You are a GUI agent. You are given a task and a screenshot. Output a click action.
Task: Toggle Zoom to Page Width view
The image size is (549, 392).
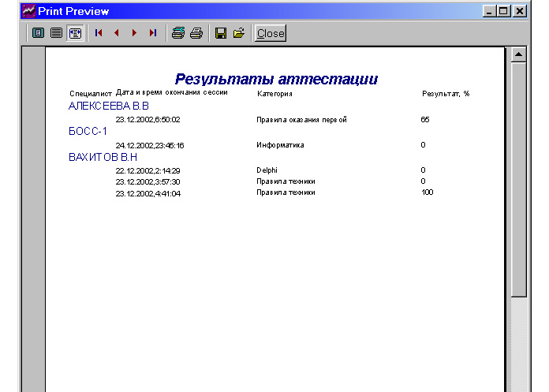(75, 33)
